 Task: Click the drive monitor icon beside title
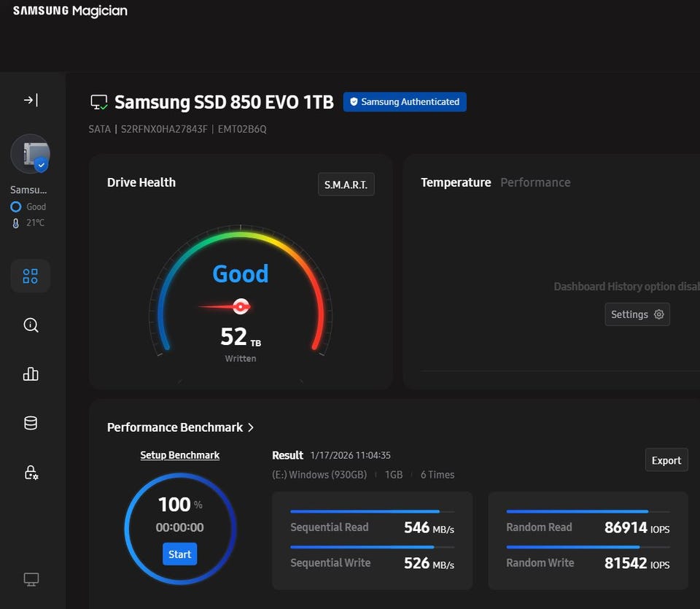98,102
